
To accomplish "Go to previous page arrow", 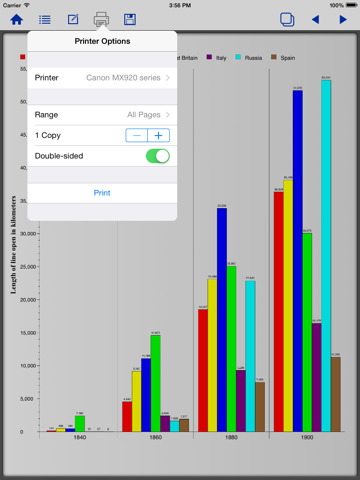I will [x=315, y=20].
